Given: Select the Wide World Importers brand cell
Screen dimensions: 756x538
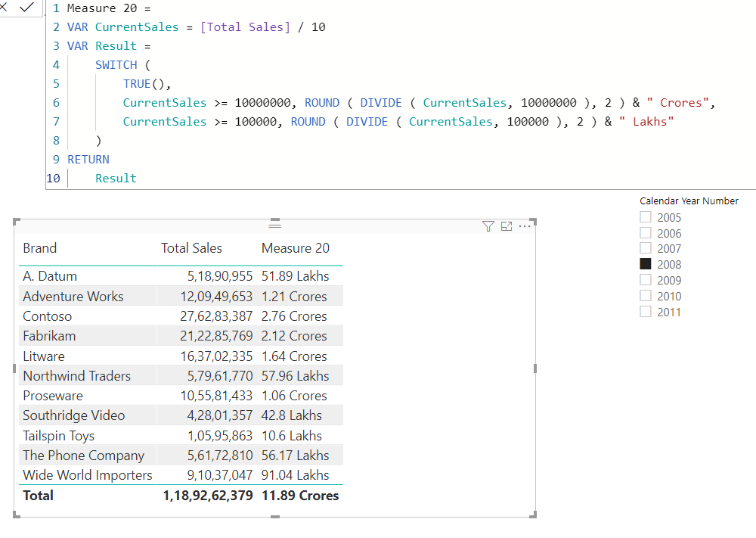Looking at the screenshot, I should (88, 475).
